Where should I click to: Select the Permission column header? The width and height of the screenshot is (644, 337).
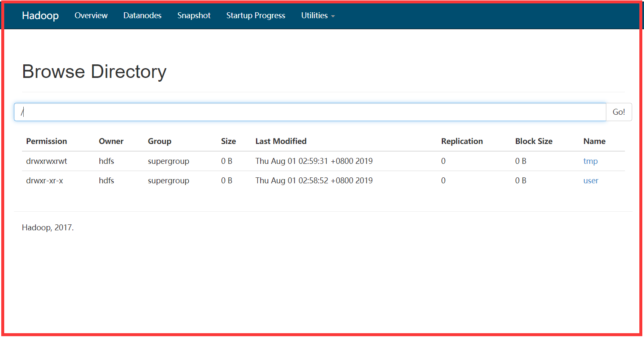[x=47, y=141]
